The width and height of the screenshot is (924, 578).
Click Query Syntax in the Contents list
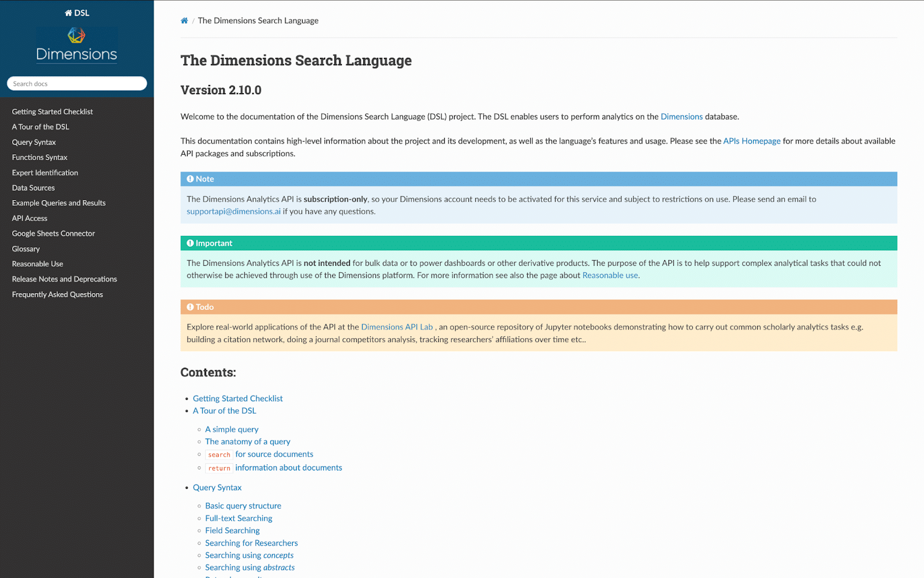point(217,488)
